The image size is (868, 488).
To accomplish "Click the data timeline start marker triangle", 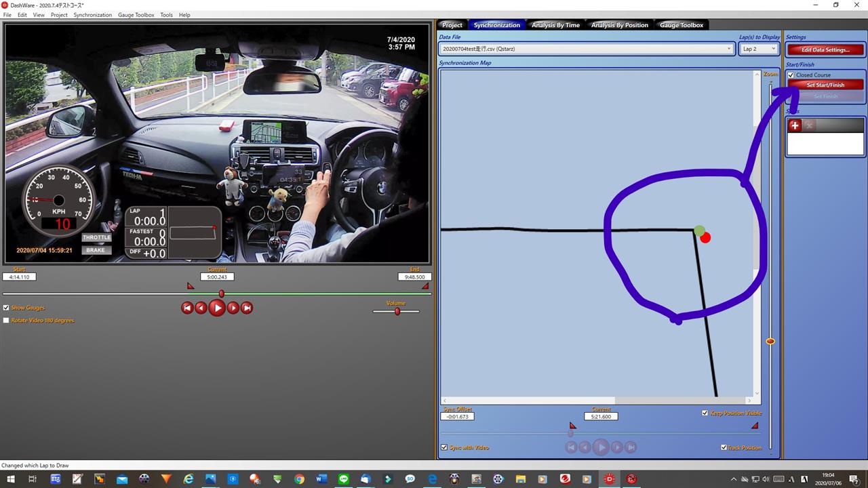I will coord(572,426).
